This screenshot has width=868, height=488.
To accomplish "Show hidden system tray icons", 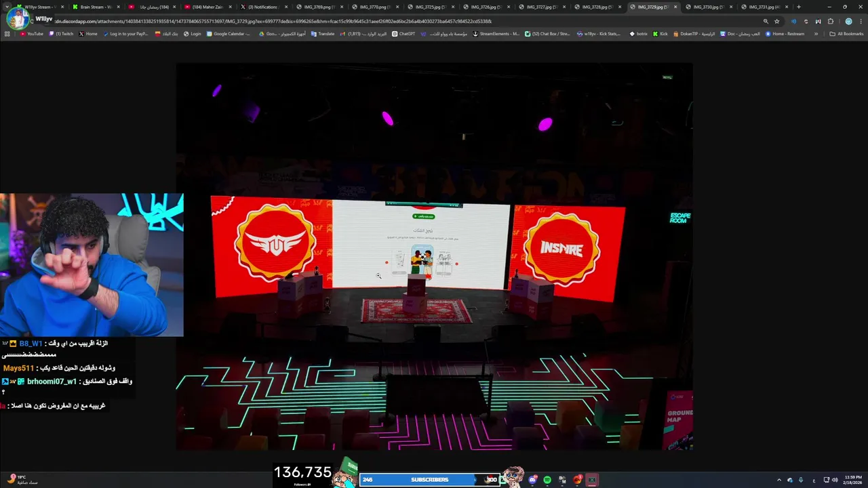I will tap(778, 480).
